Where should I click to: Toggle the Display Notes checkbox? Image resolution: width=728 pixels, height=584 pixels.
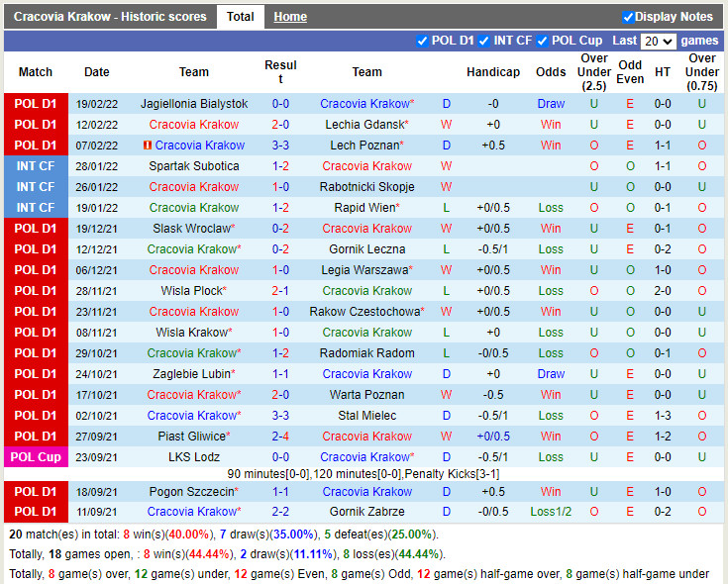tap(628, 17)
